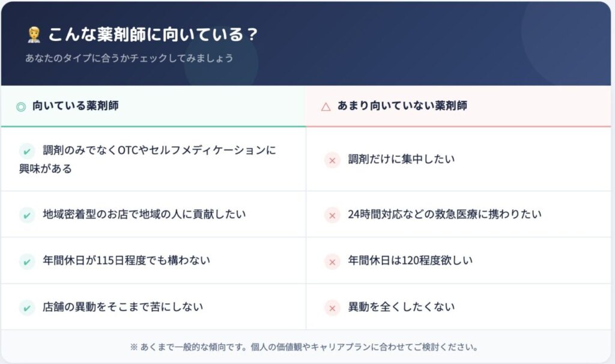Viewport: 615px width, 364px height.
Task: Select the あまり向いていない薬剤師 column header
Action: point(402,106)
